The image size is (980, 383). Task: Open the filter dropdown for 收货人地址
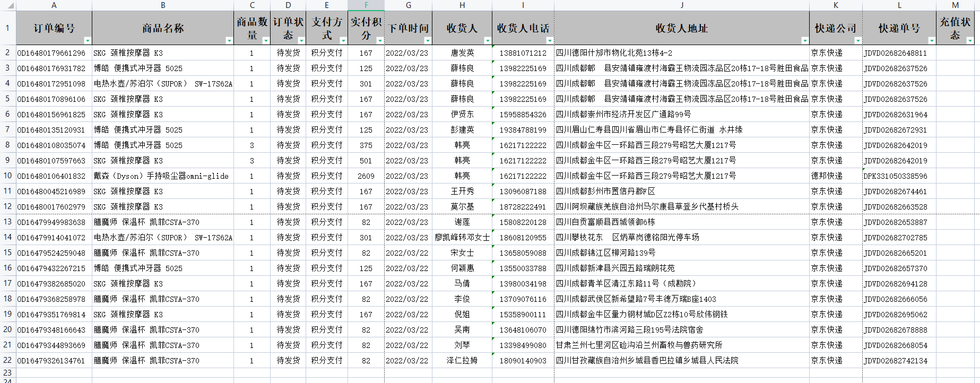coord(805,40)
